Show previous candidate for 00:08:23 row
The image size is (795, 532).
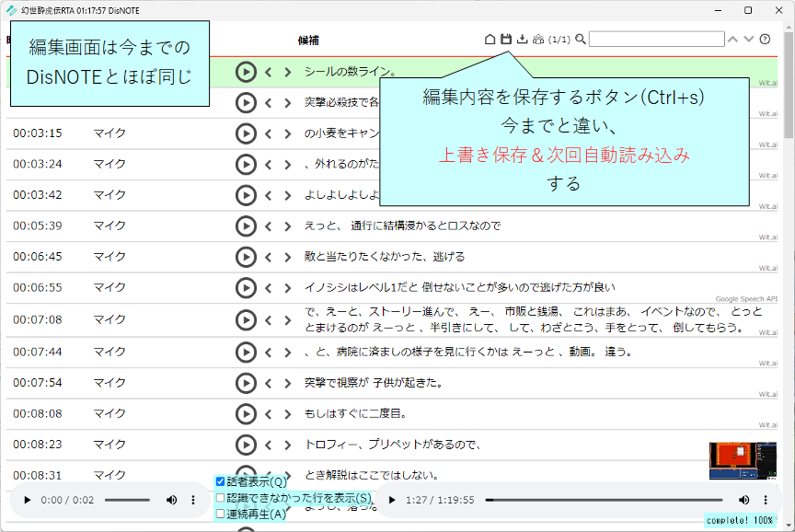pos(268,445)
